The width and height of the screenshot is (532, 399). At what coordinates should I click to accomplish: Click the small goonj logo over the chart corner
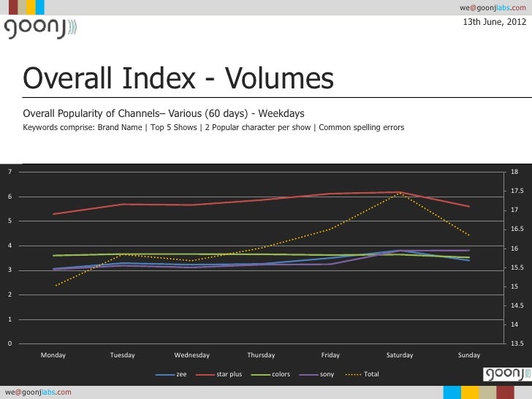coord(508,374)
